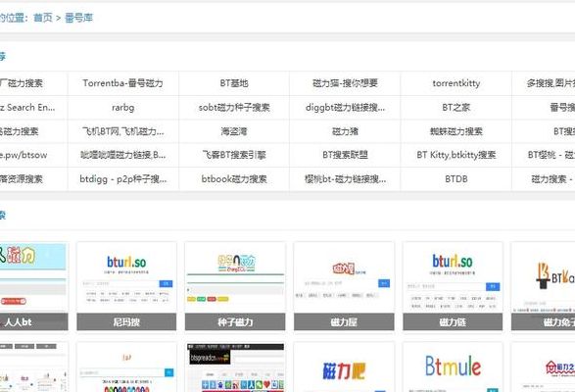
Task: Open 飞机BT网,飞机磁力 link
Action: [122, 131]
